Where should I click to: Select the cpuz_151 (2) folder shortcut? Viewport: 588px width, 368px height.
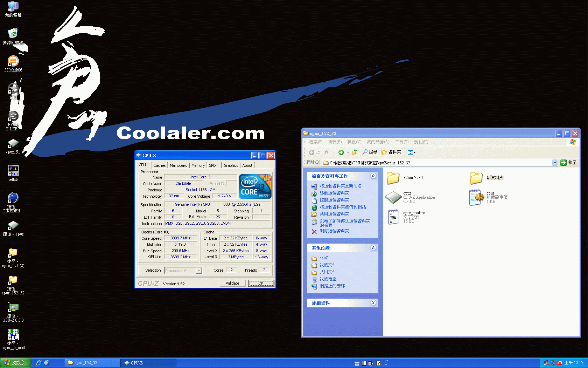pos(13,258)
